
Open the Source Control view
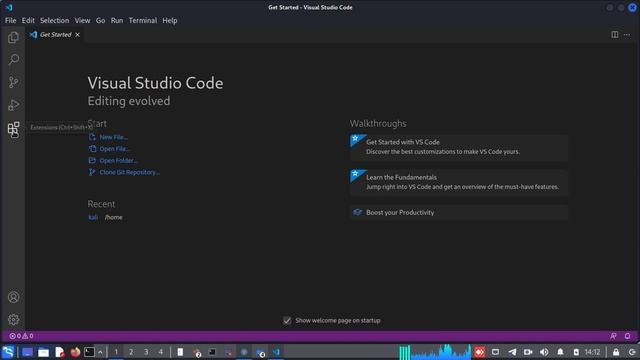coord(13,82)
